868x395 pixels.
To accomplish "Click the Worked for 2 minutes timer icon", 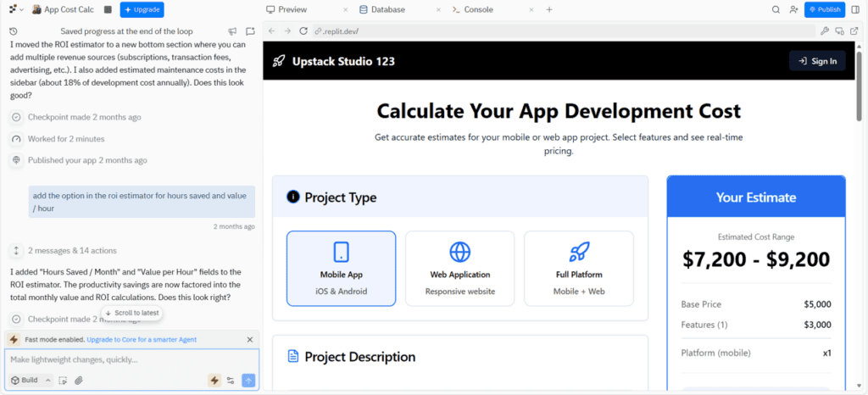I will pos(17,139).
